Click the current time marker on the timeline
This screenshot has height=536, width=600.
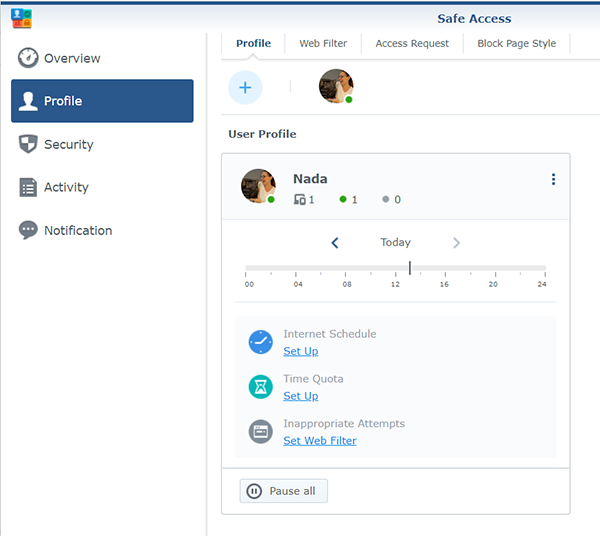point(409,268)
